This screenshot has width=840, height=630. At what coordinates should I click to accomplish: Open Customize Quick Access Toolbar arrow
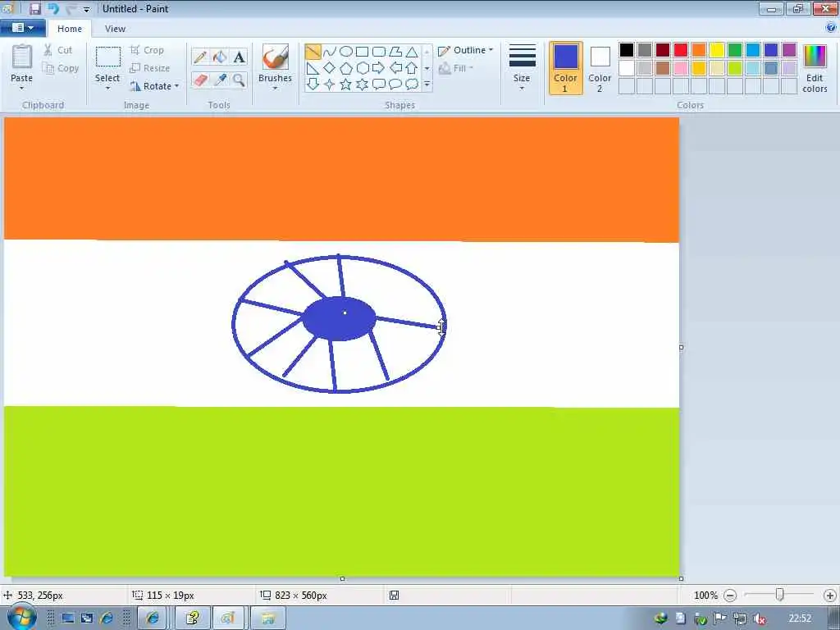87,9
